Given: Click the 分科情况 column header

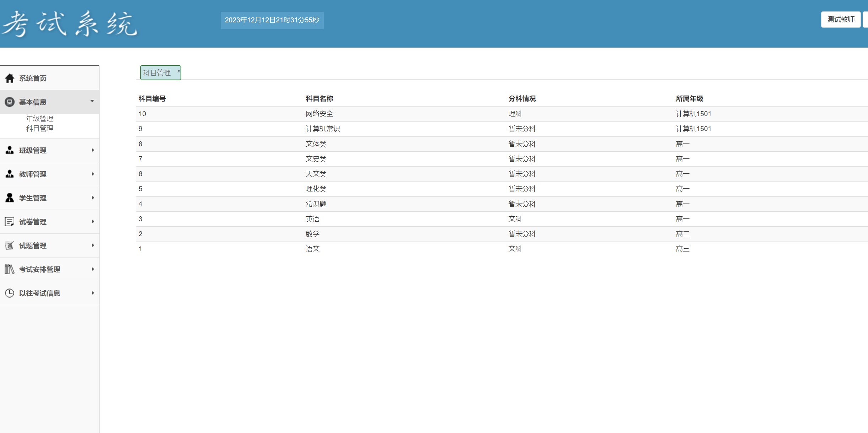Looking at the screenshot, I should pyautogui.click(x=522, y=99).
